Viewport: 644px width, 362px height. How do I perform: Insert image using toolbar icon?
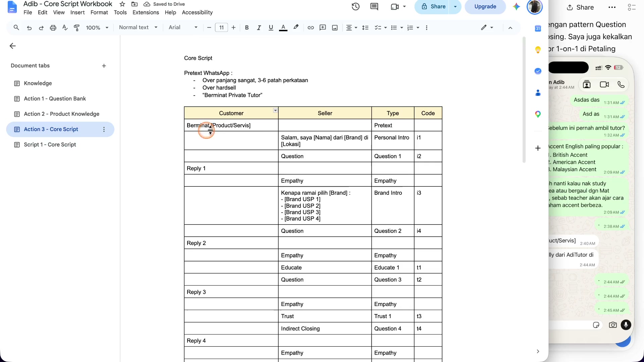pos(335,28)
